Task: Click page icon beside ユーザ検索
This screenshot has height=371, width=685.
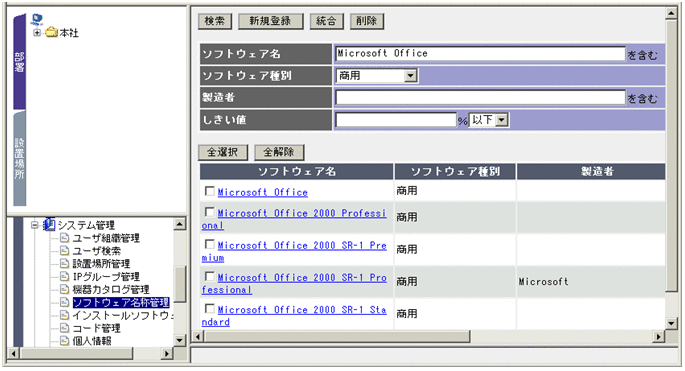Action: click(65, 250)
